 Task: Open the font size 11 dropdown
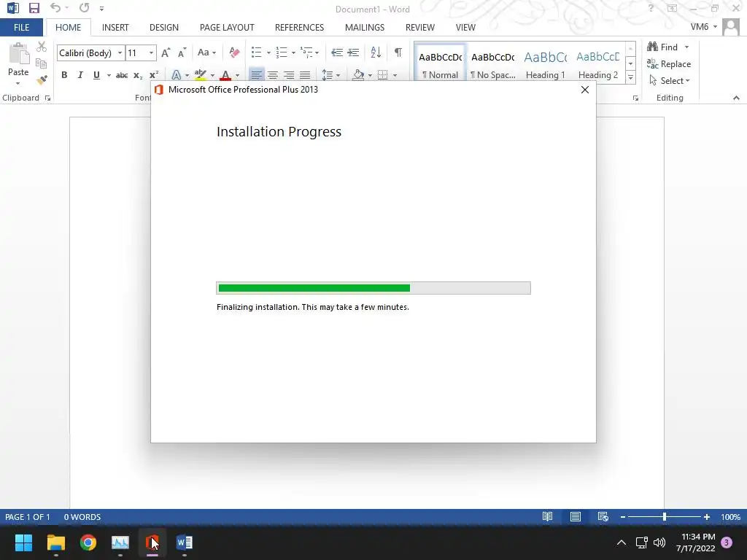click(x=151, y=52)
